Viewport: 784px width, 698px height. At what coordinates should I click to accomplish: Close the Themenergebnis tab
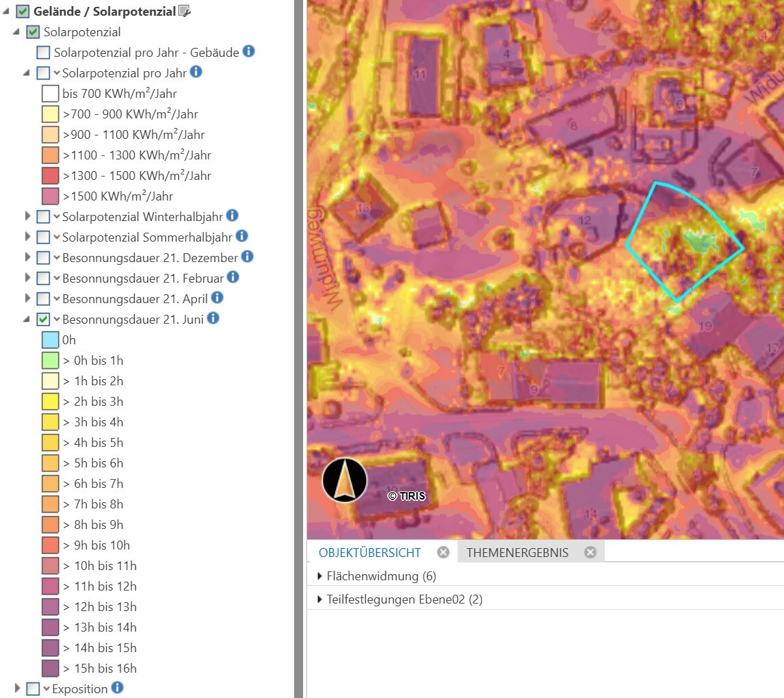click(x=590, y=552)
